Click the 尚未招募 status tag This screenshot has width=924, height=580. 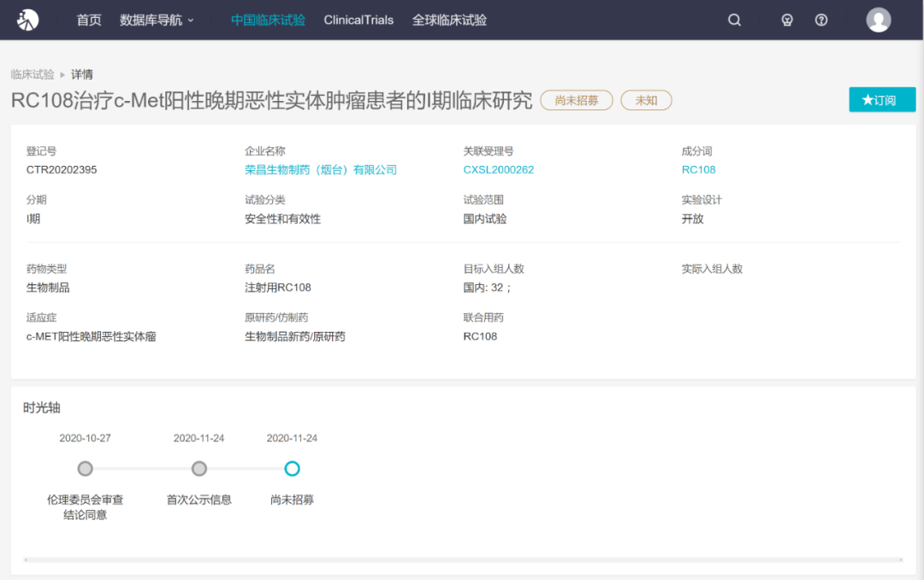577,100
